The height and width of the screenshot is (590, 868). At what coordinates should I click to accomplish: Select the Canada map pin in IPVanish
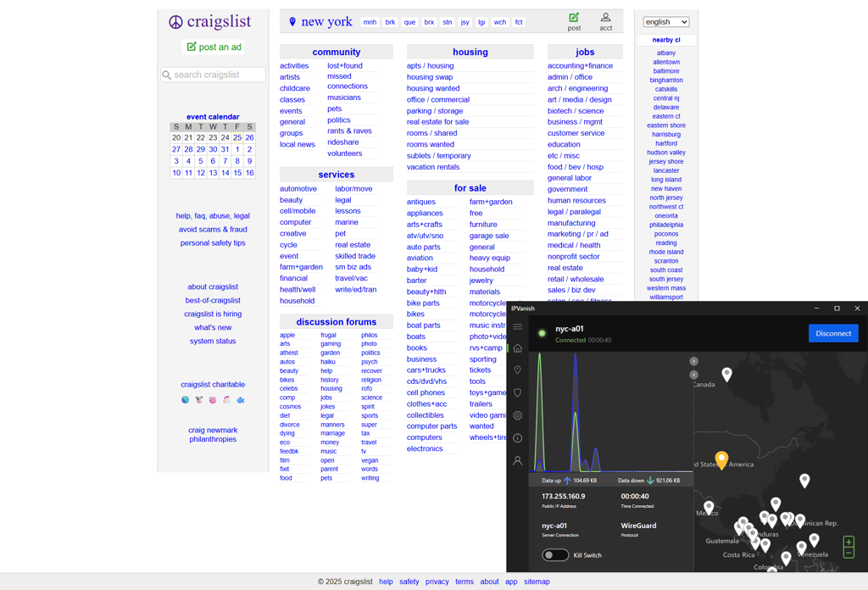[x=726, y=374]
